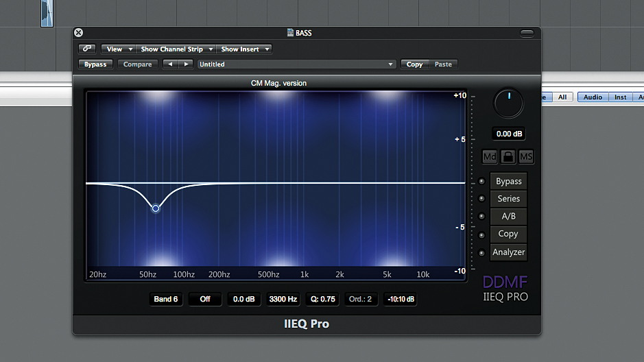Screen dimensions: 644x362
Task: Click the 3300 Hz frequency field
Action: click(283, 299)
